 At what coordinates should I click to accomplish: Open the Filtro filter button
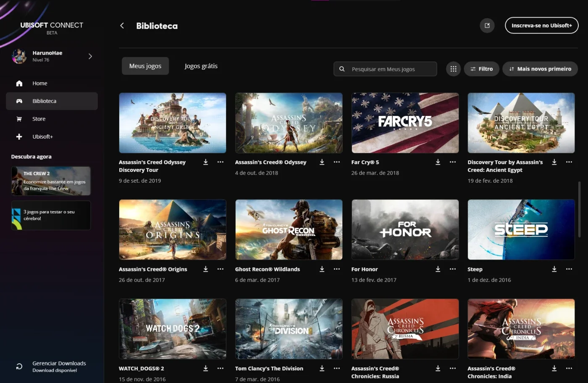(x=482, y=69)
